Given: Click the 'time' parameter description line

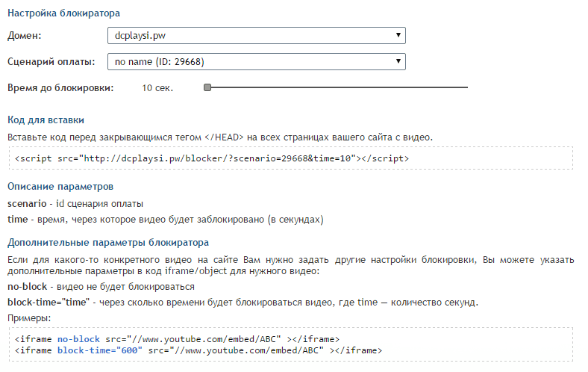Looking at the screenshot, I should (166, 219).
